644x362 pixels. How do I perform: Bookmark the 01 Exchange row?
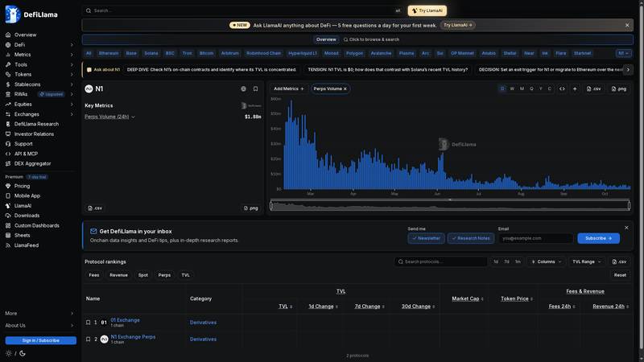(x=88, y=323)
